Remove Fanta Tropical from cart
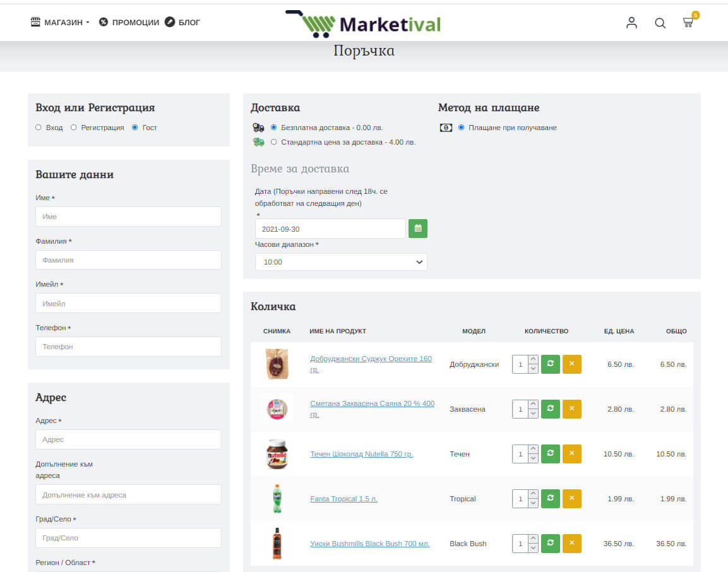 (571, 499)
